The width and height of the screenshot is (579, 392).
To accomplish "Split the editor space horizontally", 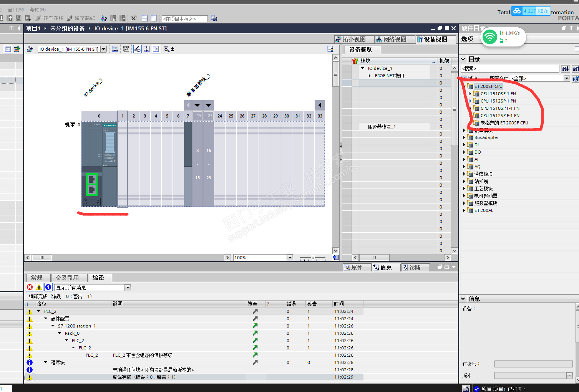I will point(145,18).
